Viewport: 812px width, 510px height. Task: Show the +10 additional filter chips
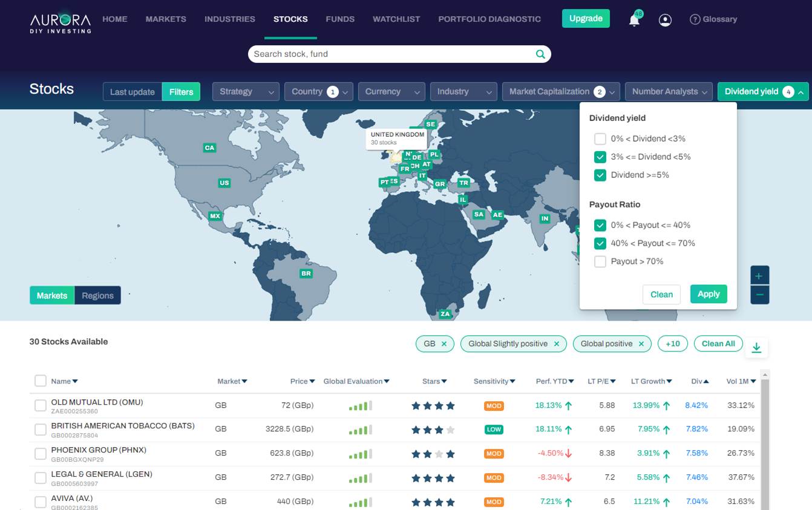[673, 344]
